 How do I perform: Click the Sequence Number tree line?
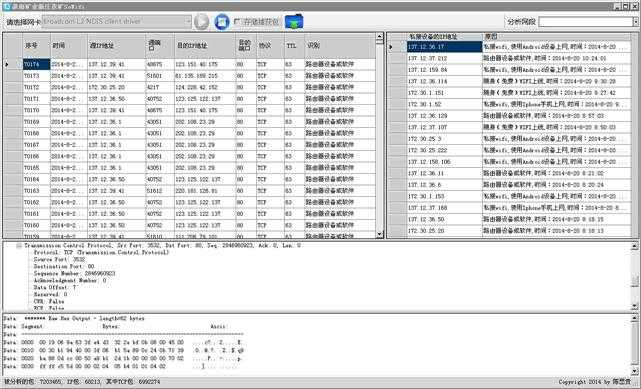click(74, 273)
